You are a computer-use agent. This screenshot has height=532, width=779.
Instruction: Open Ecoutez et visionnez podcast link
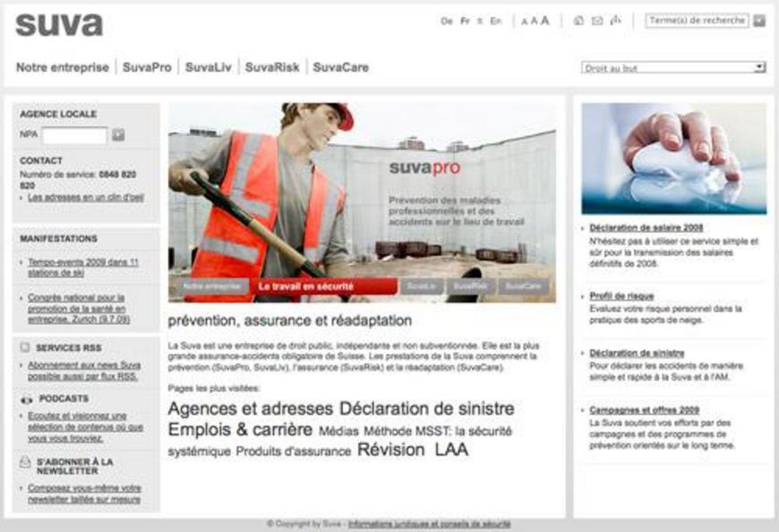click(85, 426)
